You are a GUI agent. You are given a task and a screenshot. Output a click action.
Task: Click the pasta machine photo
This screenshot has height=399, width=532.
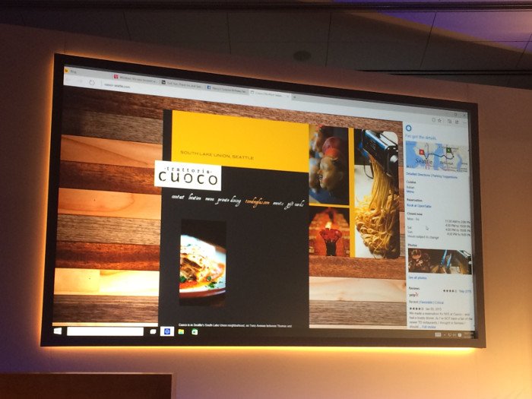pos(376,193)
